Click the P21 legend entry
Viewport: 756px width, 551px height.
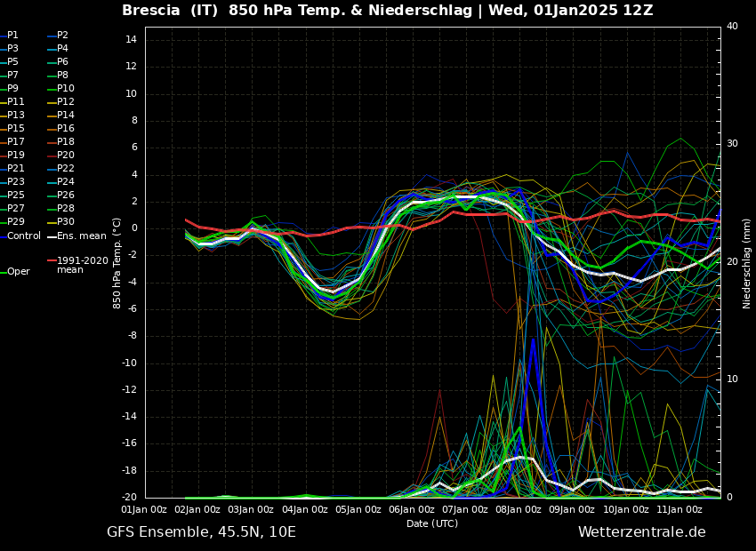pos(12,169)
